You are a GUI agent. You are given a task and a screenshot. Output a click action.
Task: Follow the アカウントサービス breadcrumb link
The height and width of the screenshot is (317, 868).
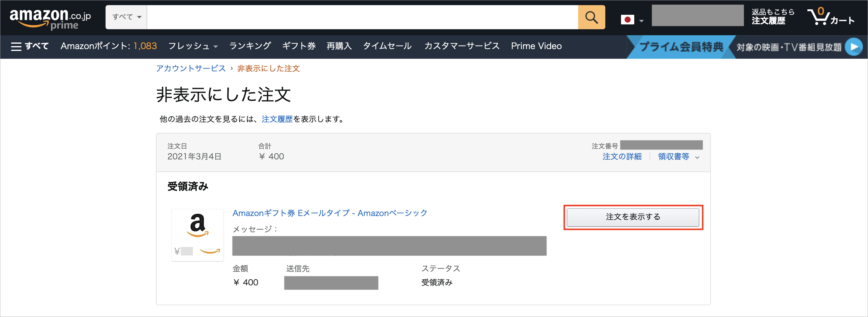click(x=191, y=69)
